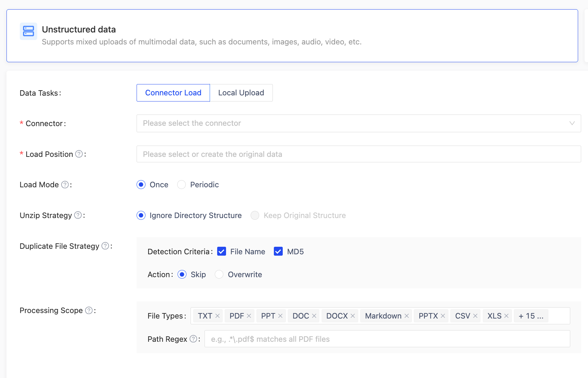588x378 pixels.
Task: Remove the Markdown file type tag
Action: pos(407,316)
